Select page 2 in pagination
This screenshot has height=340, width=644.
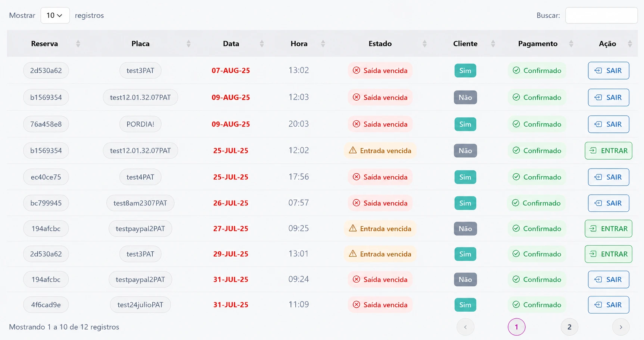pyautogui.click(x=569, y=327)
